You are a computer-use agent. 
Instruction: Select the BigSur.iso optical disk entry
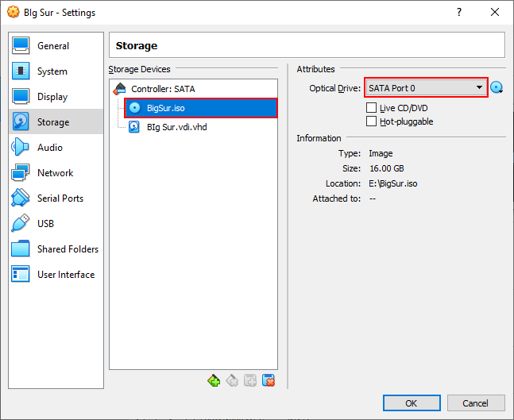tap(201, 108)
